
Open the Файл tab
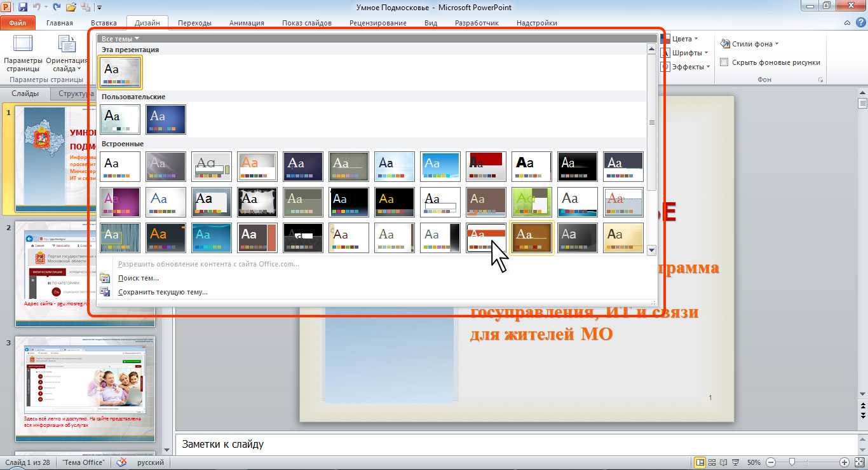(18, 23)
